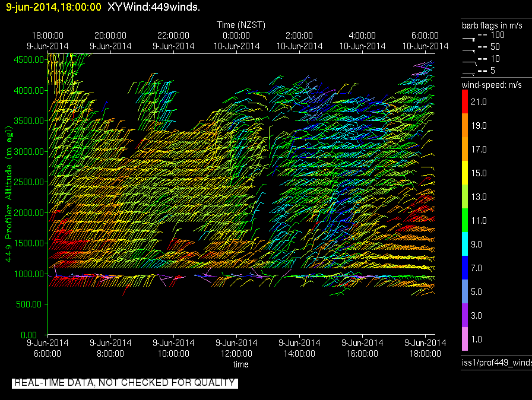Viewport: 532px width, 400px height.
Task: Click the '18:00:00 9-Jun-2014' top axis tick
Action: pyautogui.click(x=47, y=41)
